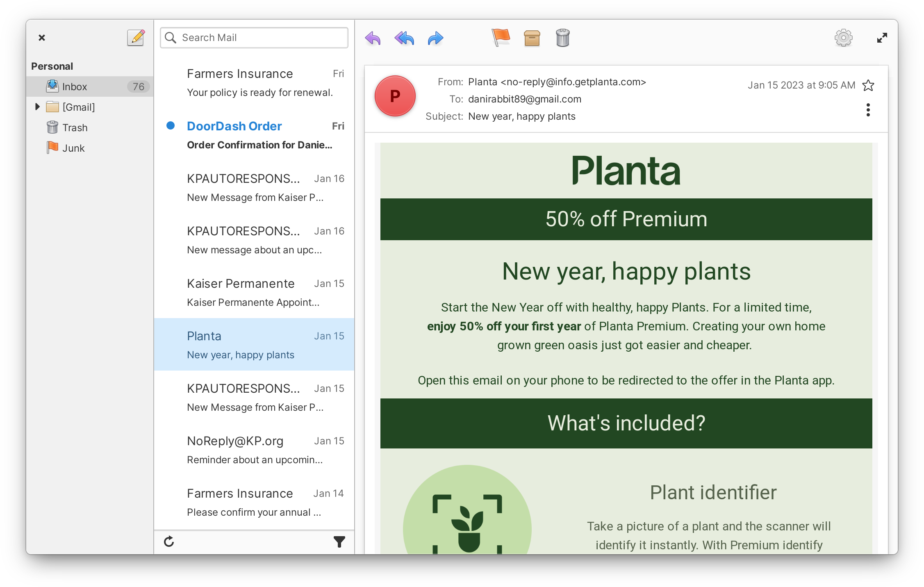Open the Trash folder

pos(75,127)
